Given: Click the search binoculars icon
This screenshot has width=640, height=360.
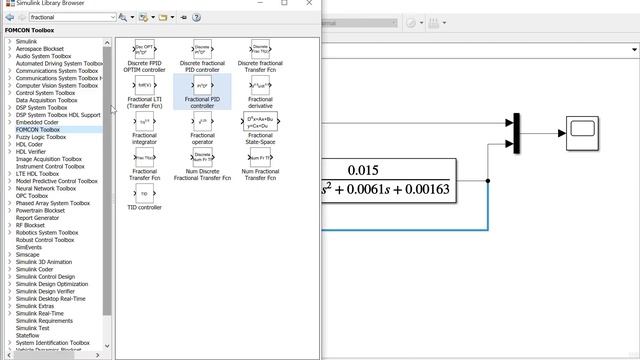Looking at the screenshot, I should coord(122,17).
